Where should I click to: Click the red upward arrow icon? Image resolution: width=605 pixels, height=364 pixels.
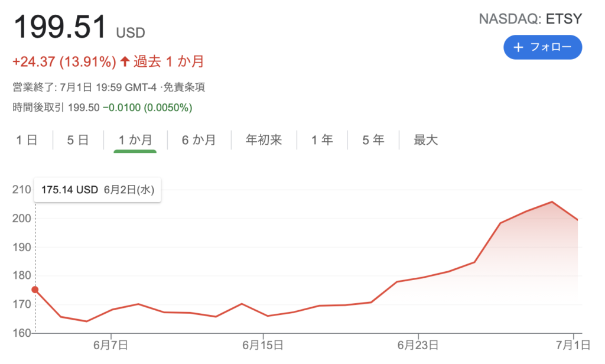click(x=125, y=61)
